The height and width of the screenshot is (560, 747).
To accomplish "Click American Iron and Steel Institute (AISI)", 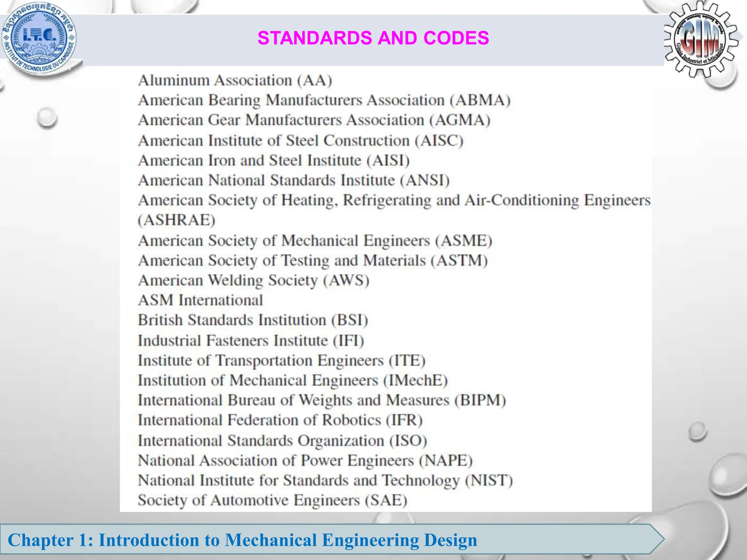I will (x=274, y=161).
